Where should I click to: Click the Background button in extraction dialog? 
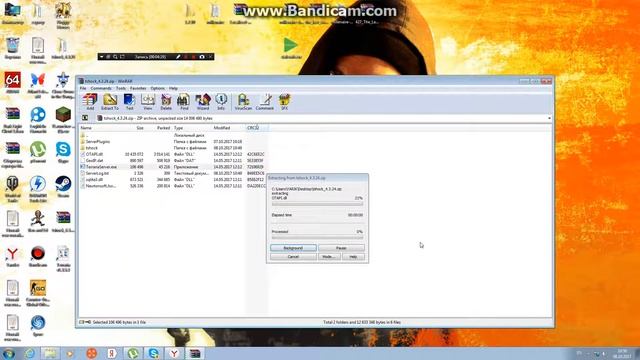tap(293, 248)
